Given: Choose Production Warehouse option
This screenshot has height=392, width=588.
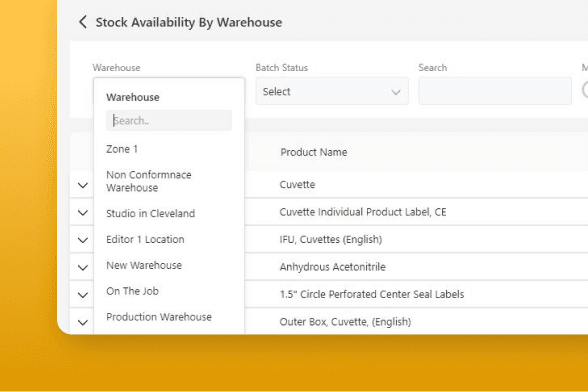Looking at the screenshot, I should coord(159,317).
